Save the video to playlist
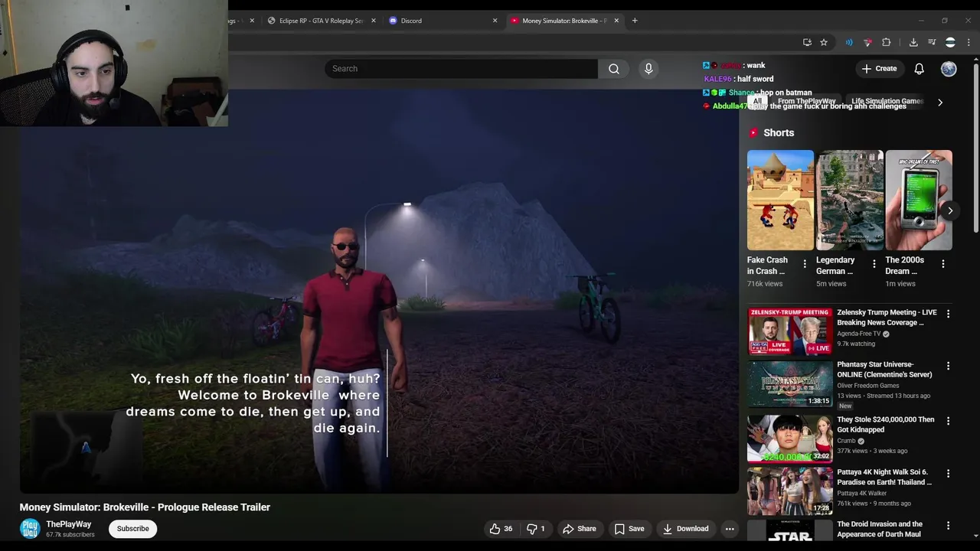This screenshot has width=980, height=551. [x=629, y=529]
